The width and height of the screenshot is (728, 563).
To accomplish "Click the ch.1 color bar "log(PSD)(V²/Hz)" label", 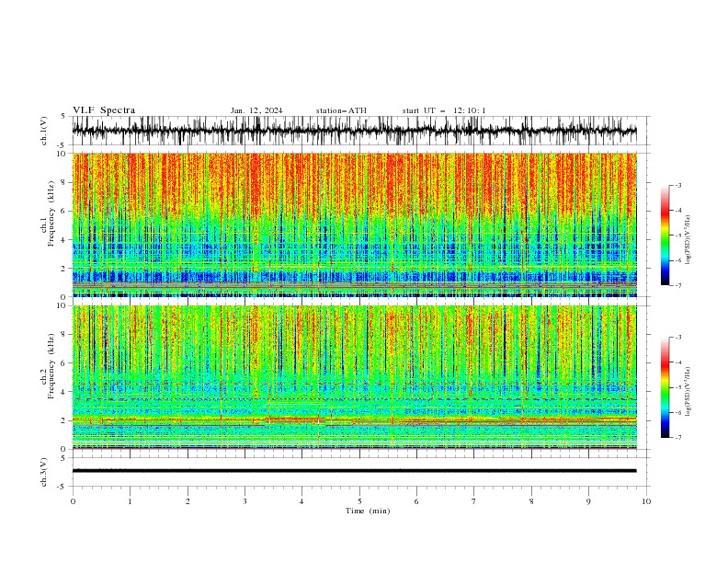I will 688,240.
